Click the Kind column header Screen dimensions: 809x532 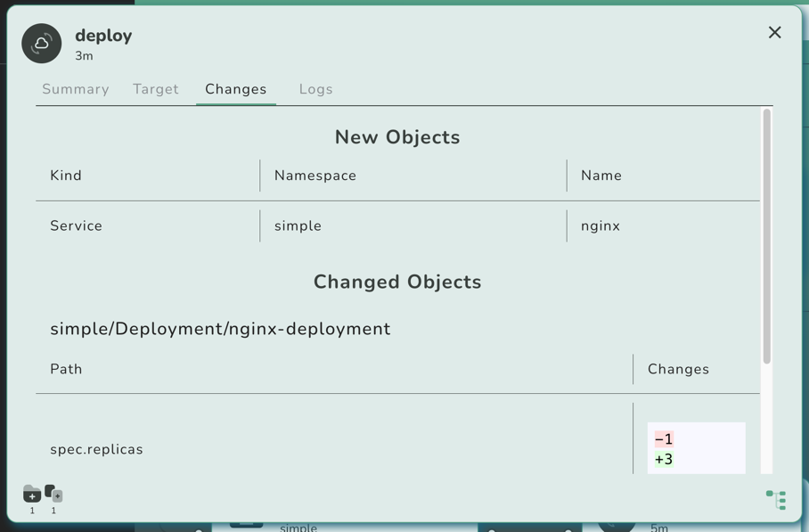point(66,176)
